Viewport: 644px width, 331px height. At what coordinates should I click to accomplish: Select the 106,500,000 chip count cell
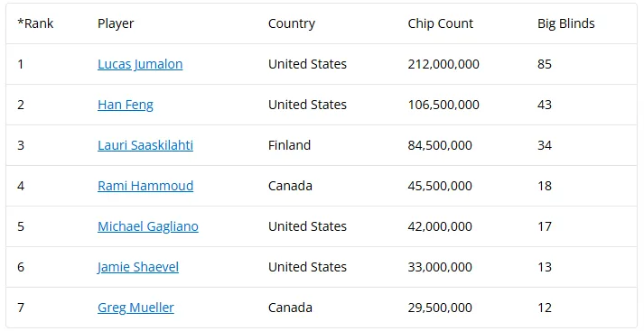click(443, 105)
